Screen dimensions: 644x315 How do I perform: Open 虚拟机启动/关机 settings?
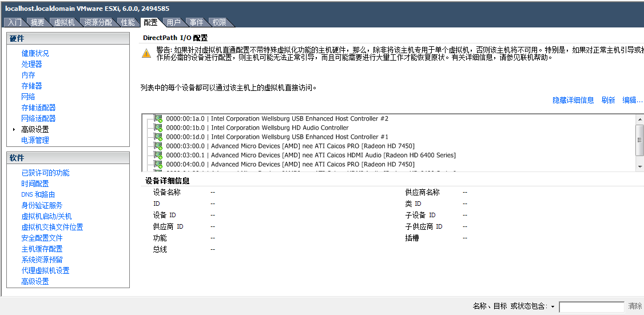tap(46, 217)
